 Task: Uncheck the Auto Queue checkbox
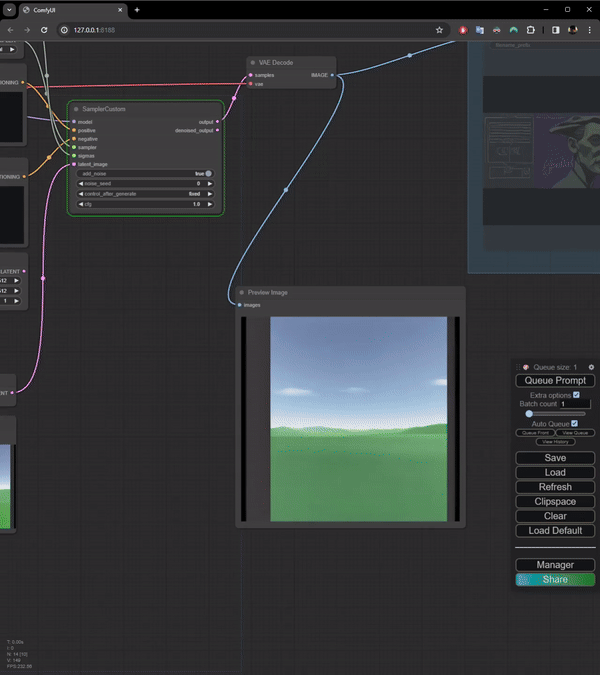coord(575,424)
